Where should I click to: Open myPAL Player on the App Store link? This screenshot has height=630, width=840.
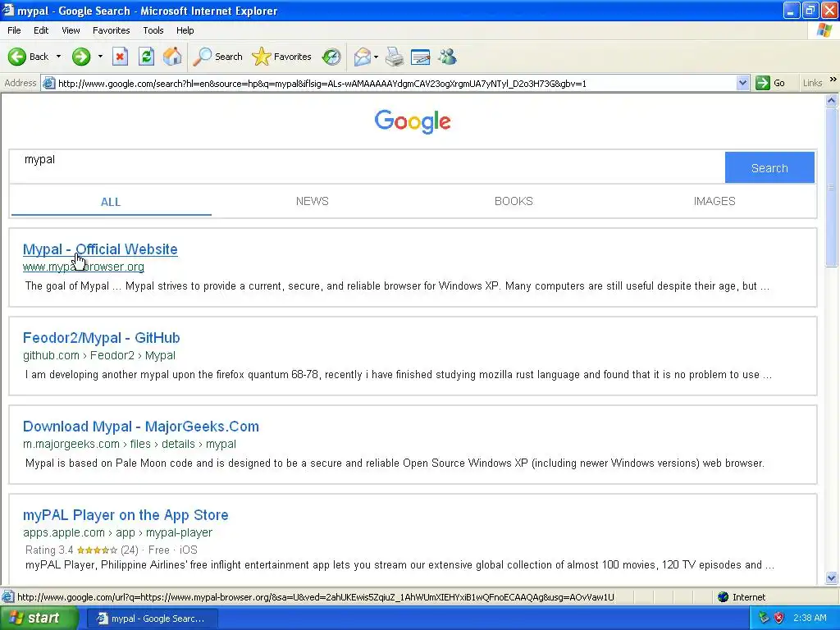click(x=126, y=515)
